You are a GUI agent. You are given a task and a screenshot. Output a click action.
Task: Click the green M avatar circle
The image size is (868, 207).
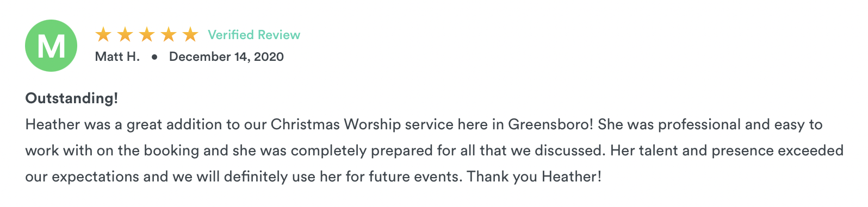(51, 46)
